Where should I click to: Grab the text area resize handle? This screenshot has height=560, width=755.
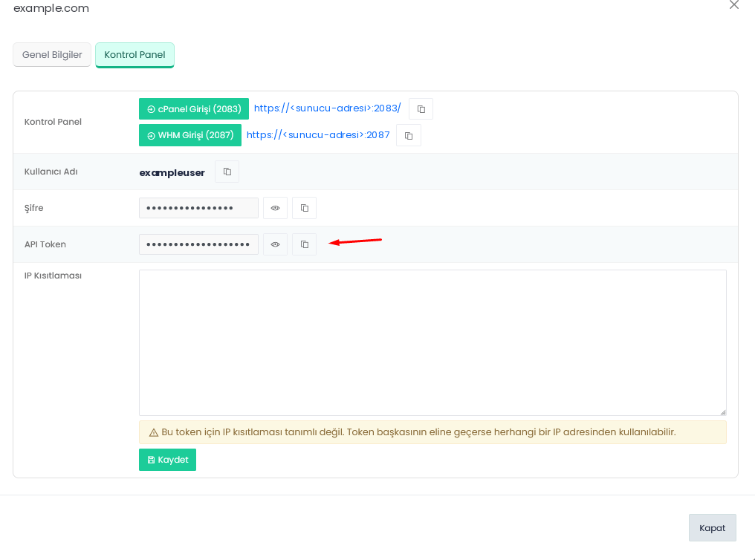point(723,411)
